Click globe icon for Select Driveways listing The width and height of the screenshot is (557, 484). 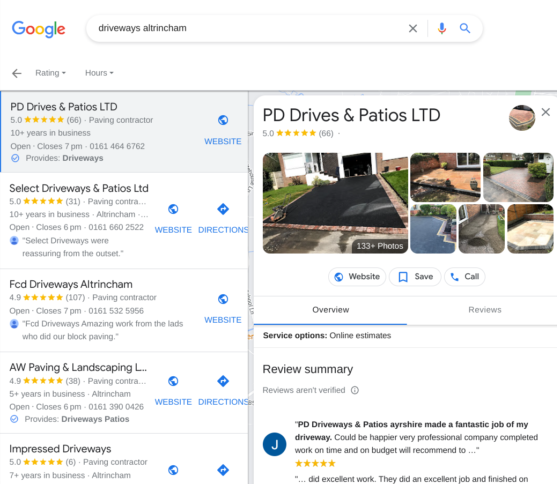[173, 209]
